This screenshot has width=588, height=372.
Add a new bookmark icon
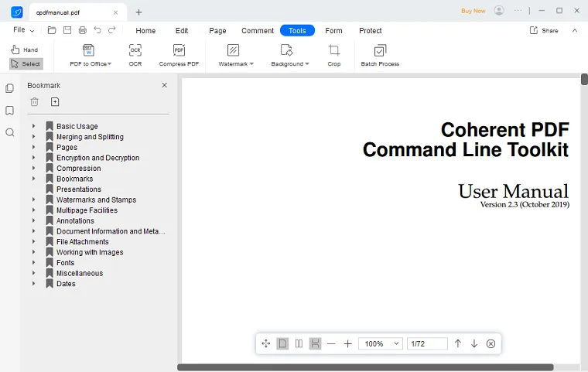point(55,101)
